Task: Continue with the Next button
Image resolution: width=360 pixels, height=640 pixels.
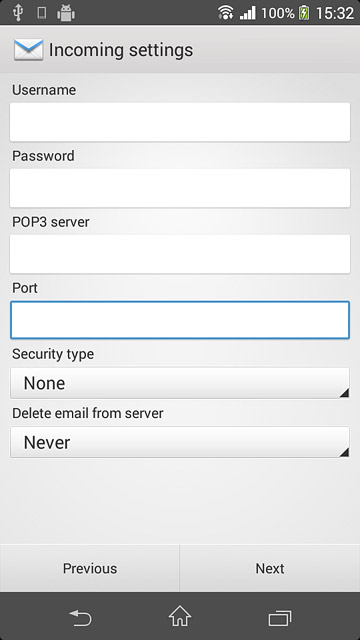Action: pyautogui.click(x=270, y=568)
